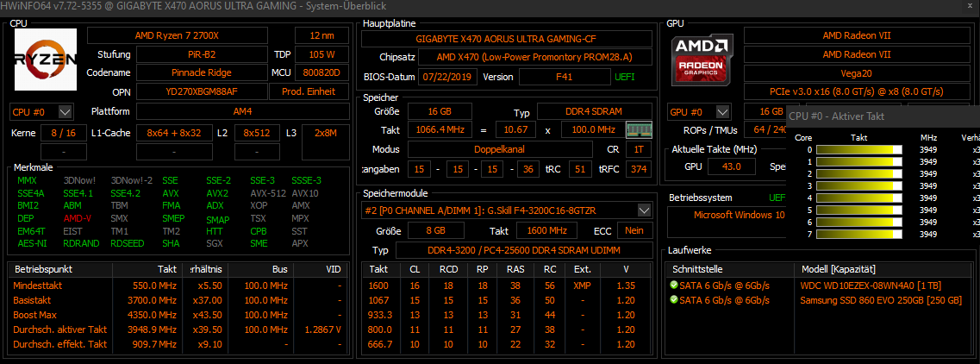Click the BIOS date 07/22/2019
This screenshot has width=980, height=364.
[x=447, y=77]
